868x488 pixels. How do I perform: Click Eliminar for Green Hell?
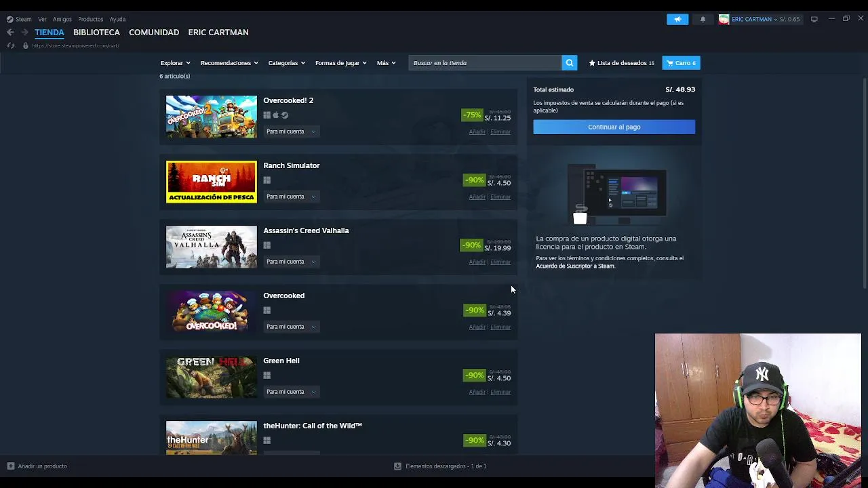[500, 392]
